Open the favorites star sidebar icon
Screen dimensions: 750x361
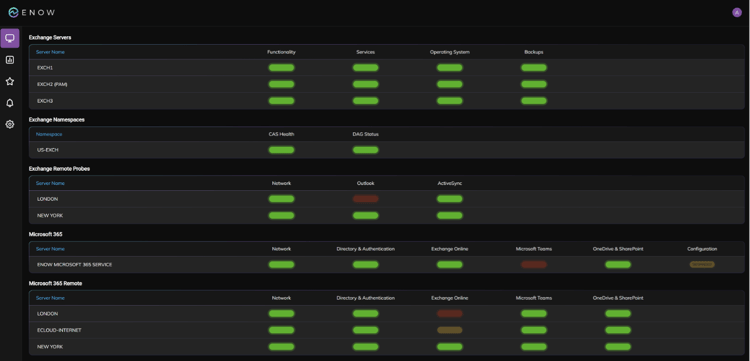click(10, 82)
